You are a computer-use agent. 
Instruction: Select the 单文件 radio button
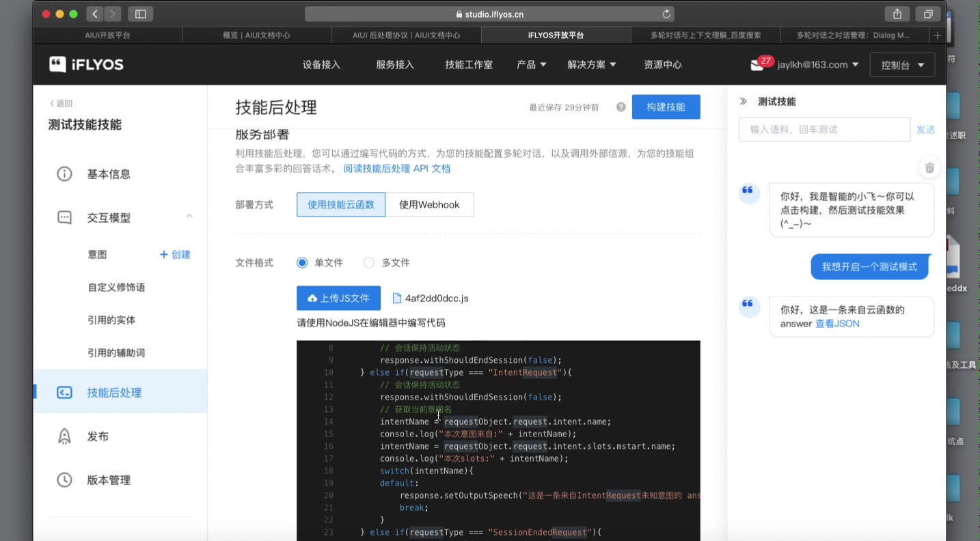coord(302,263)
